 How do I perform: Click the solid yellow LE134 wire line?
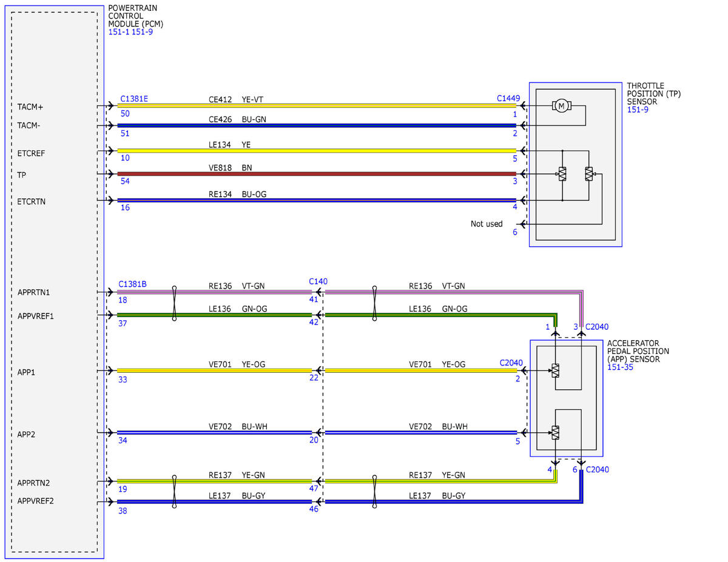316,151
